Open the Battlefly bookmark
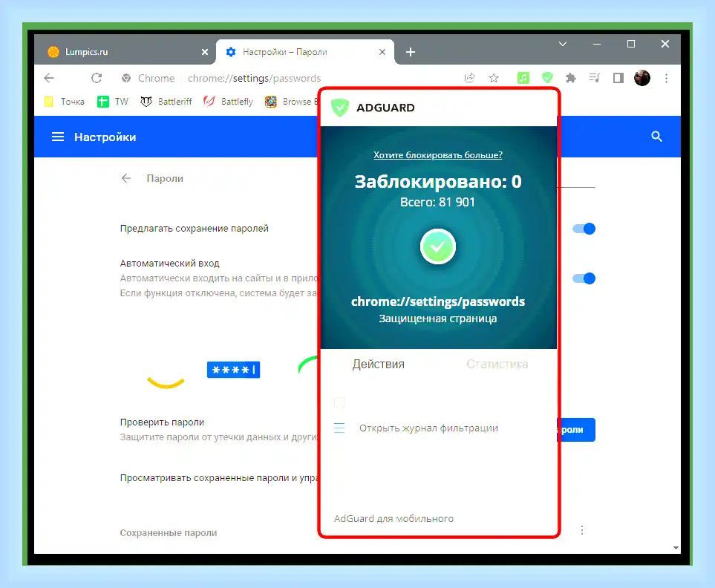Image resolution: width=715 pixels, height=588 pixels. click(229, 102)
